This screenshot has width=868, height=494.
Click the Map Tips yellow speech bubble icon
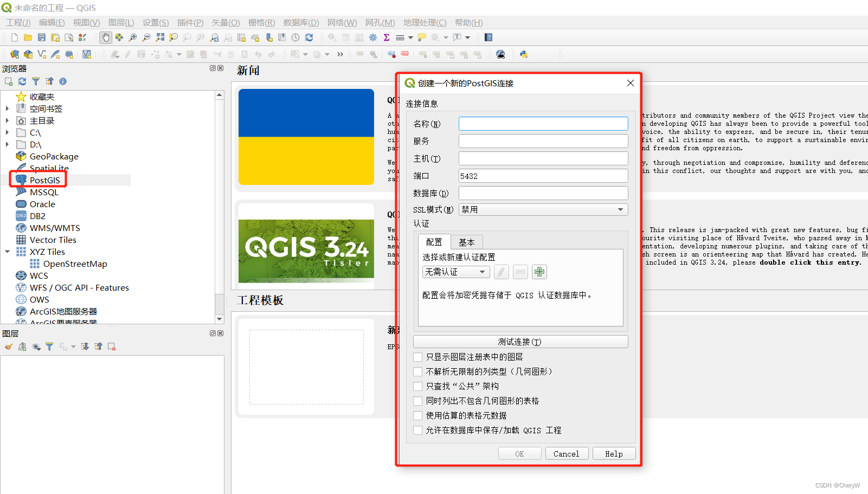[x=421, y=37]
